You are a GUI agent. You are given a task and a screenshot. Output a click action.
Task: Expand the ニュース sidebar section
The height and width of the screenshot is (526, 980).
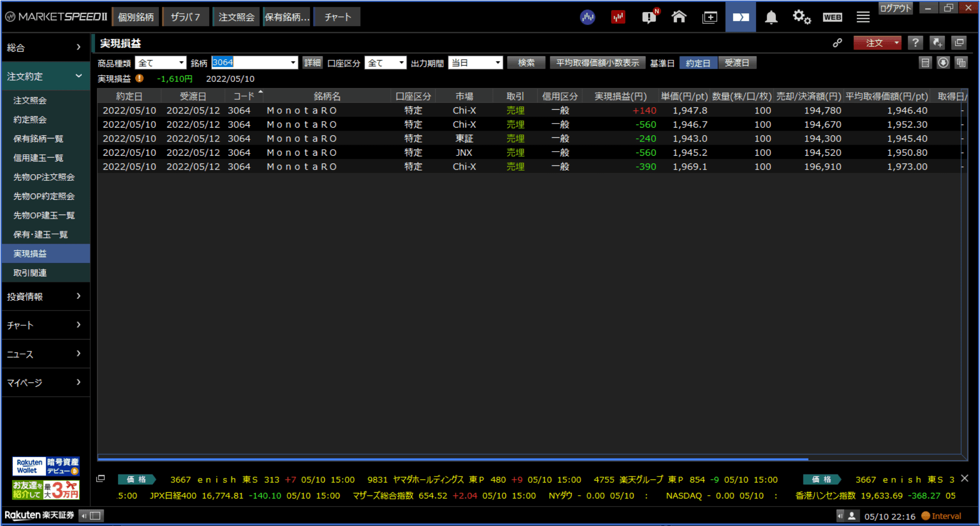tap(45, 354)
